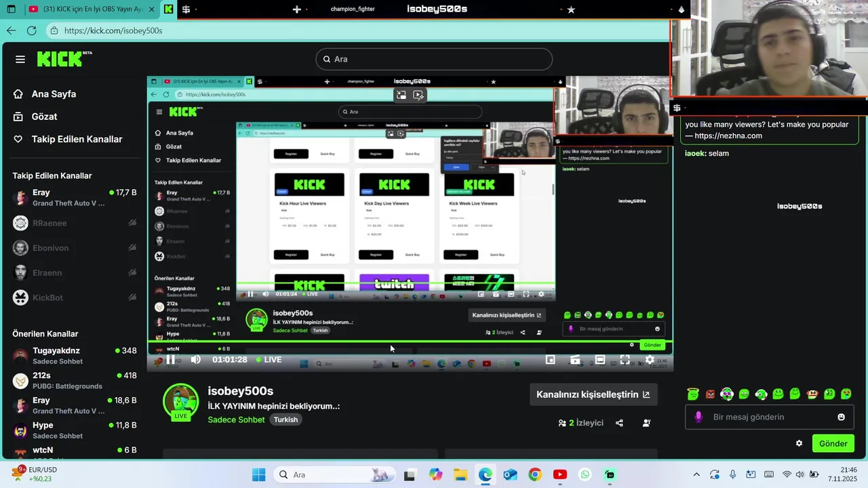Image resolution: width=868 pixels, height=488 pixels.
Task: Open offline channel KickBot
Action: pos(75,298)
